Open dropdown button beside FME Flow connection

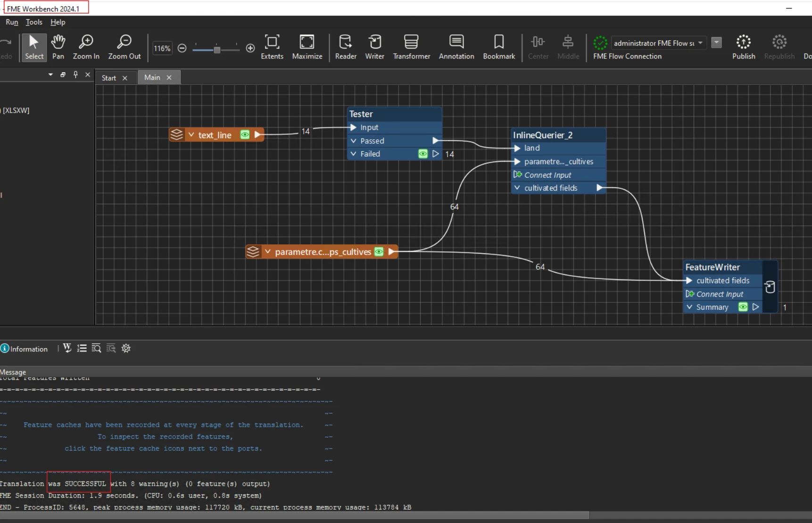click(x=716, y=42)
